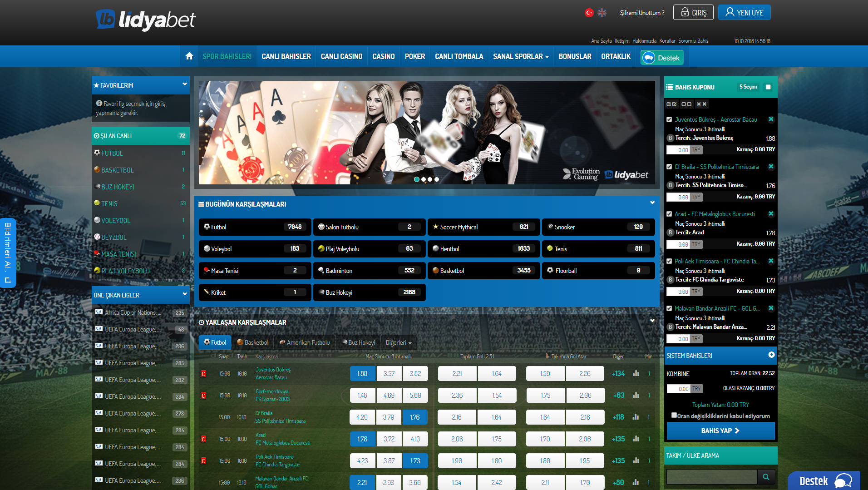Click the home icon in navigation bar
Image resolution: width=868 pixels, height=490 pixels.
click(x=189, y=56)
